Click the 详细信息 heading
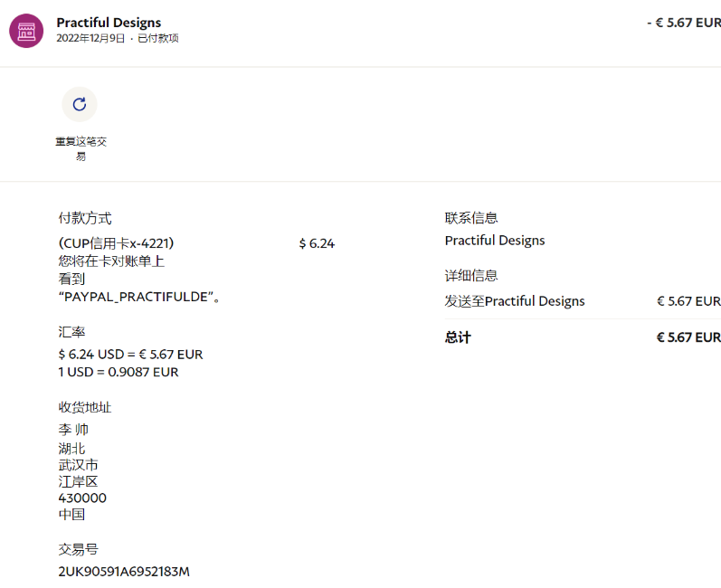Screen dimensions: 721x588 tap(471, 275)
